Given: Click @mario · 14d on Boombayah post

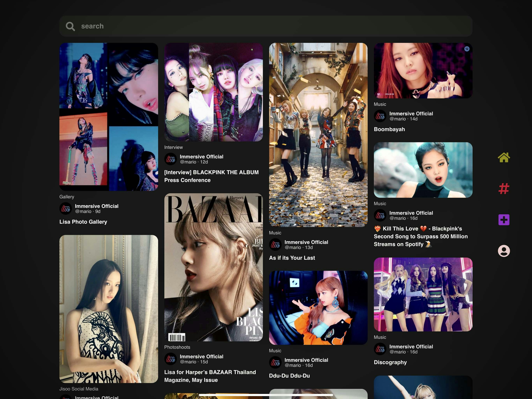Looking at the screenshot, I should click(x=403, y=119).
